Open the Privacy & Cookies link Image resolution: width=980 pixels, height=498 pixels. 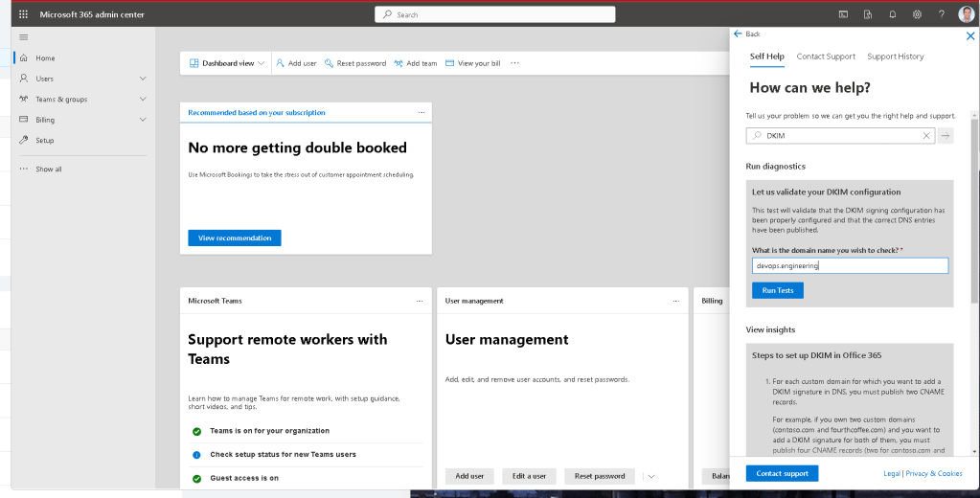(934, 474)
